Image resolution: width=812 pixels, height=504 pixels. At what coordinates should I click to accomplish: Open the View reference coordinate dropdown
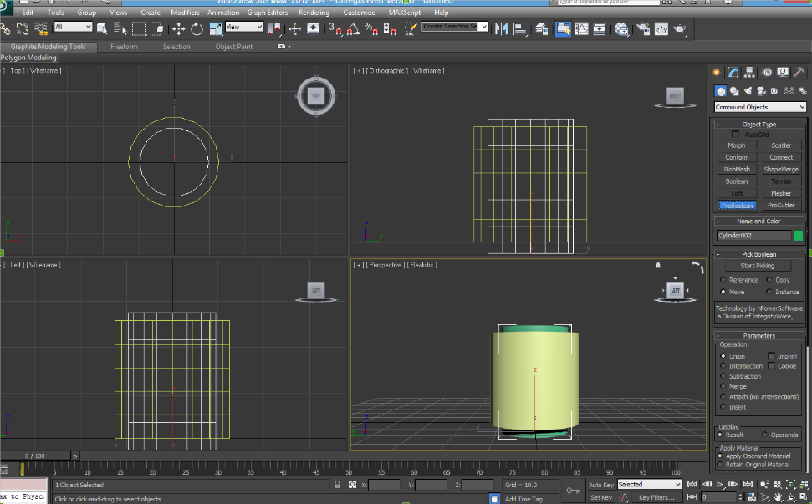coord(243,27)
